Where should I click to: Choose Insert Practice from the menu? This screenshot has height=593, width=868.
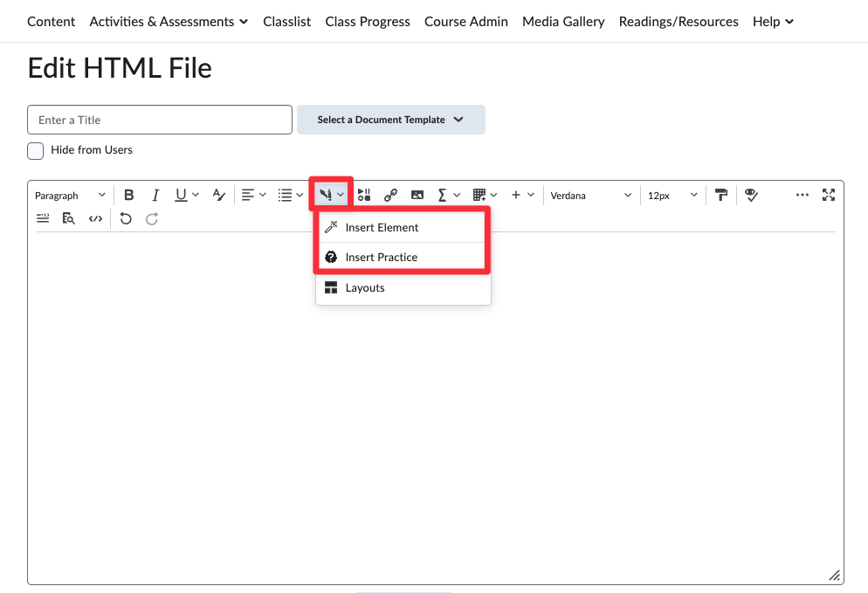pos(381,258)
